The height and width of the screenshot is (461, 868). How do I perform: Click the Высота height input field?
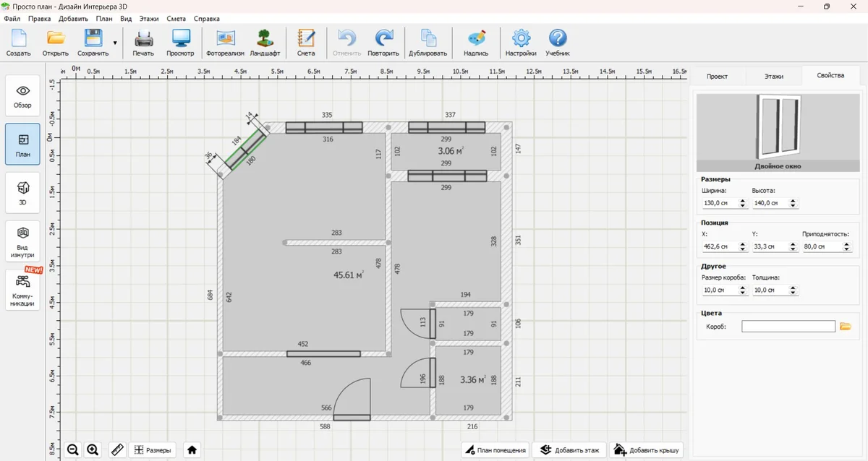point(770,203)
